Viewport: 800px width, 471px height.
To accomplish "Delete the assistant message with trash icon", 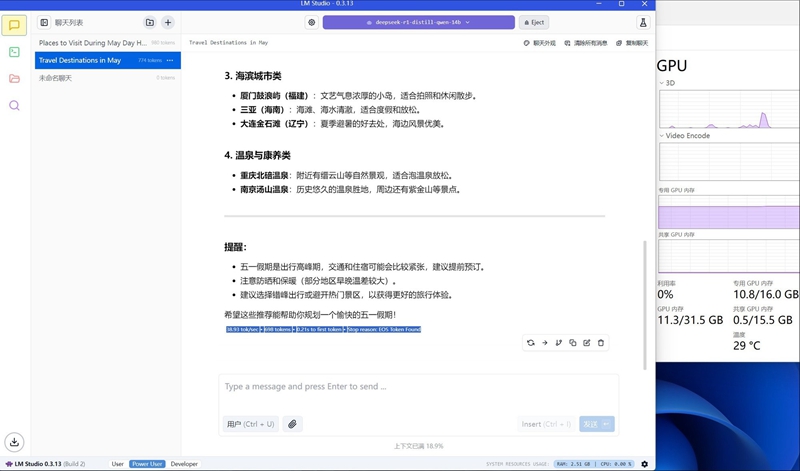I will click(x=601, y=343).
